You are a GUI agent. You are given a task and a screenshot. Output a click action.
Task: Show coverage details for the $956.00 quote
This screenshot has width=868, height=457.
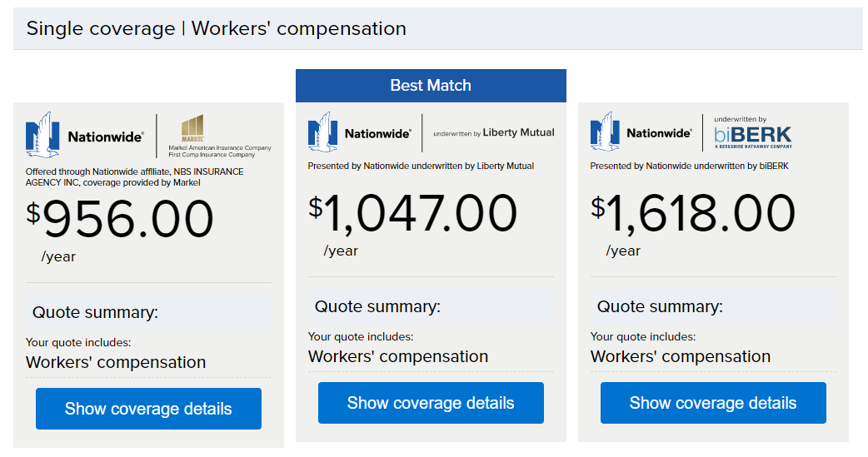148,409
